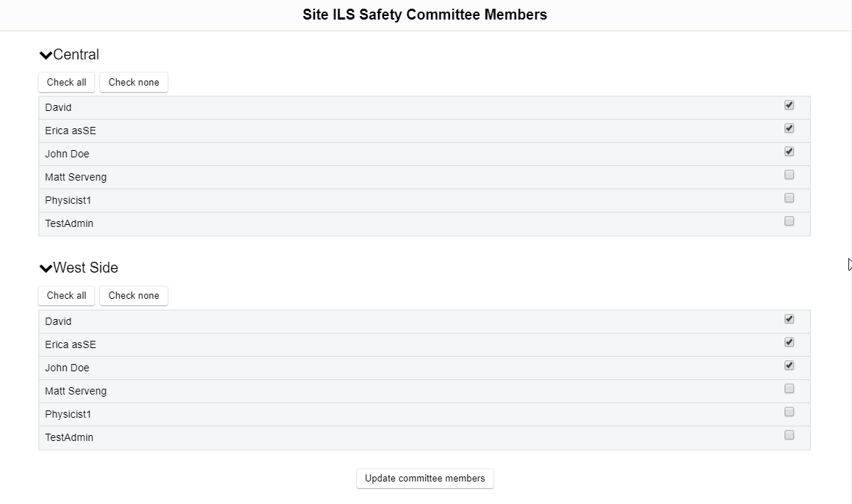
Task: Uncheck David in Central committee
Action: pos(789,105)
